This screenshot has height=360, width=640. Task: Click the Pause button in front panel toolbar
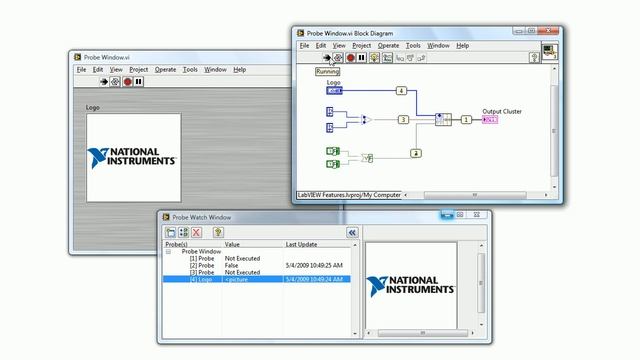pyautogui.click(x=139, y=82)
